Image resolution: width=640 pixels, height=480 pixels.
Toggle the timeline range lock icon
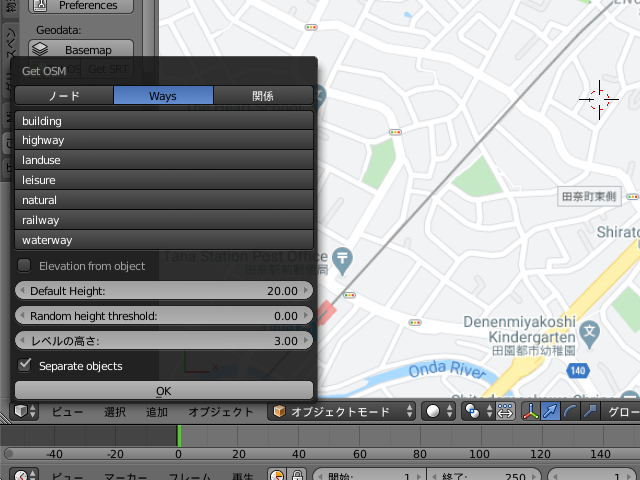(297, 476)
